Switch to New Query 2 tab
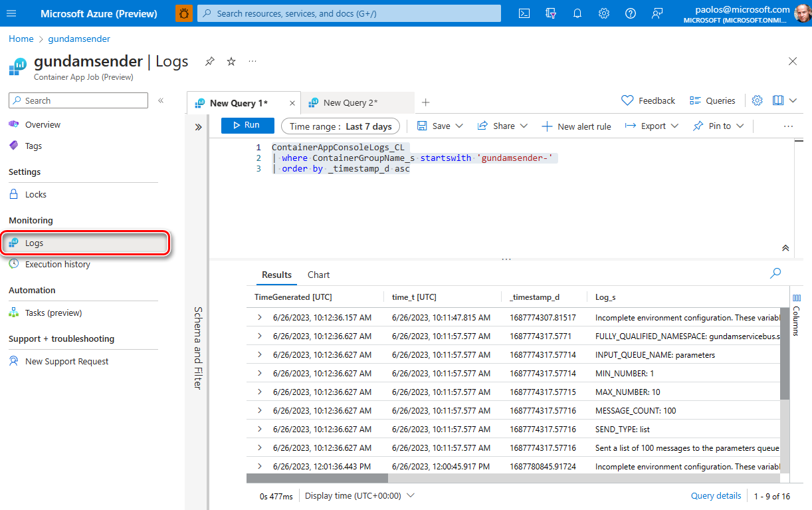812x510 pixels. click(350, 103)
